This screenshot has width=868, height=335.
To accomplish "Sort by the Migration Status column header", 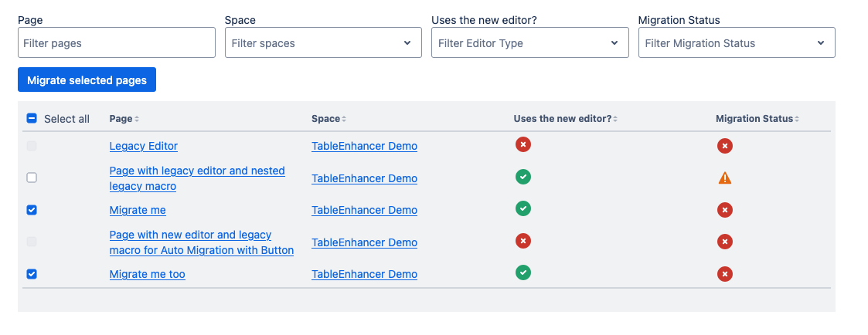I will pos(757,119).
